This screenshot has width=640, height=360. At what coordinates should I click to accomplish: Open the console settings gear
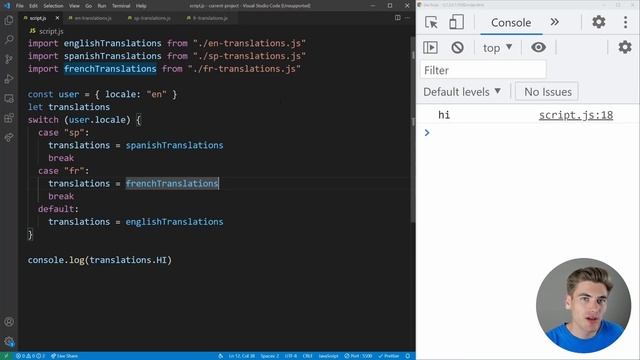point(624,47)
